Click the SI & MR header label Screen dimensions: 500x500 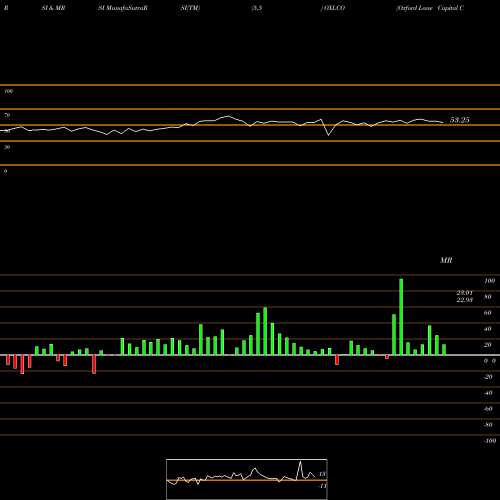(53, 8)
